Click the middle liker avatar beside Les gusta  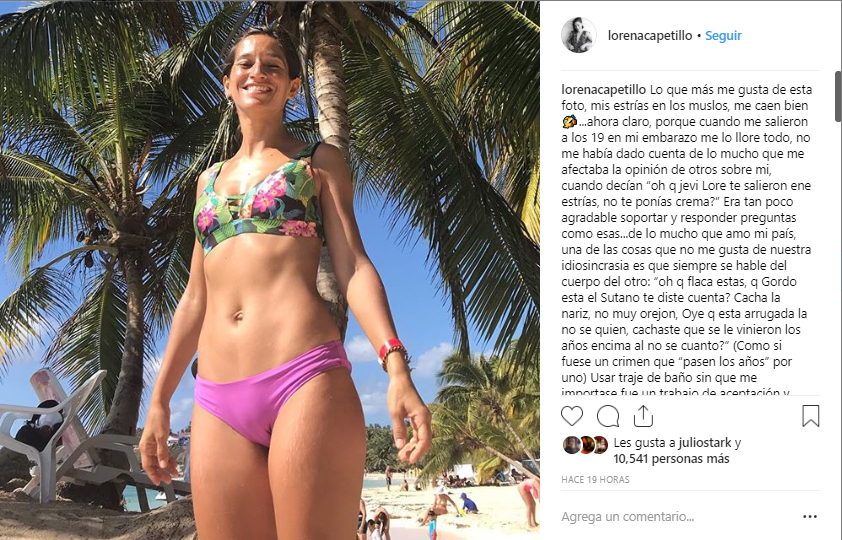[586, 444]
